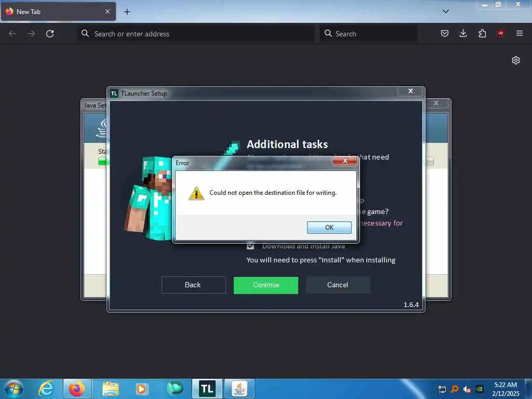Click the yellow warning icon in the Error dialog

pyautogui.click(x=196, y=193)
